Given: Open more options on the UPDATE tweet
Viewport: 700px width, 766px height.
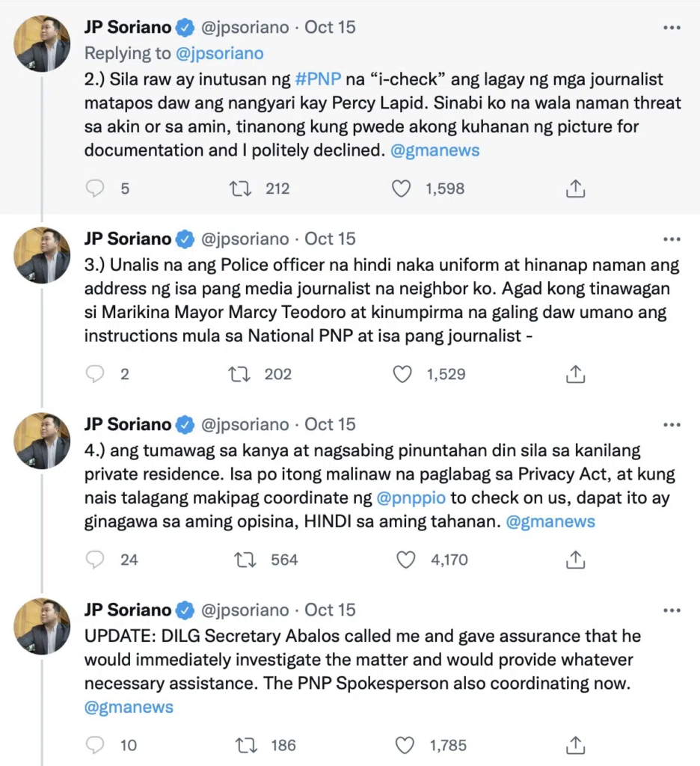Looking at the screenshot, I should pyautogui.click(x=672, y=610).
